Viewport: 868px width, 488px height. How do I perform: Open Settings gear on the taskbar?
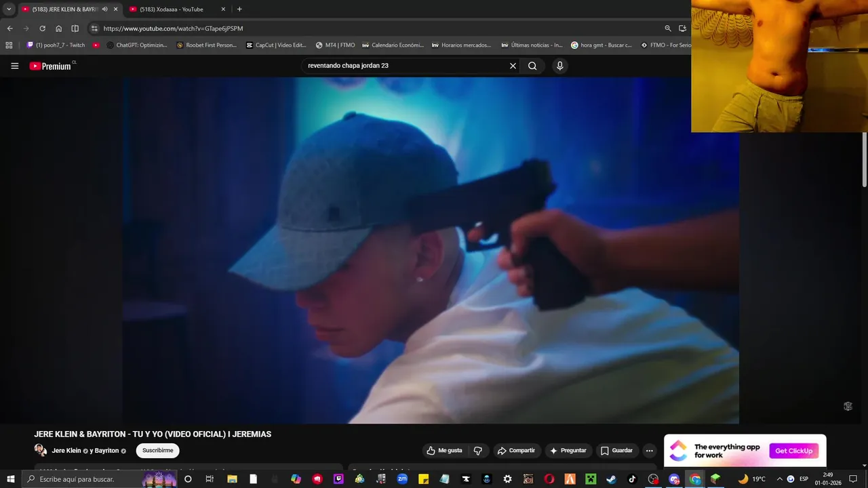[x=507, y=479]
